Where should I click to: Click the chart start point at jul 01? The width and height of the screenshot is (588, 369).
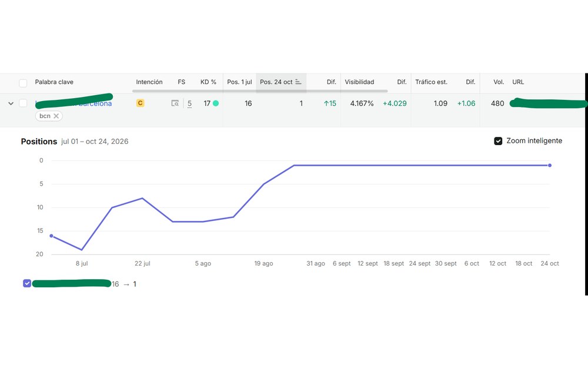click(x=51, y=236)
